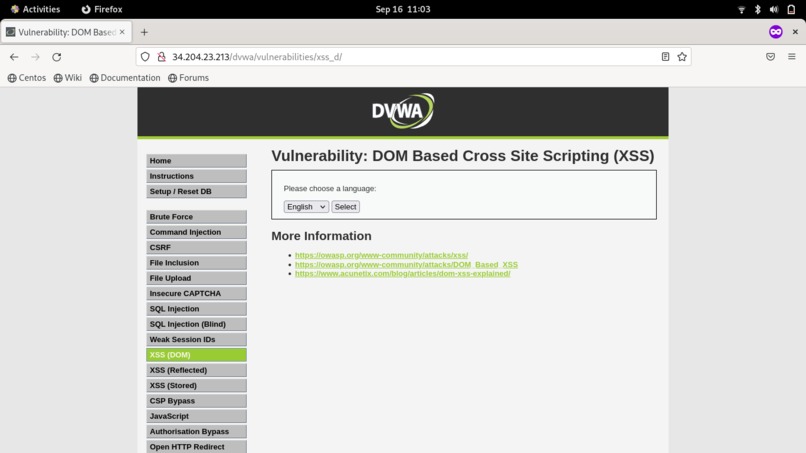Viewport: 806px width, 453px height.
Task: Open the Activities overview
Action: point(35,9)
